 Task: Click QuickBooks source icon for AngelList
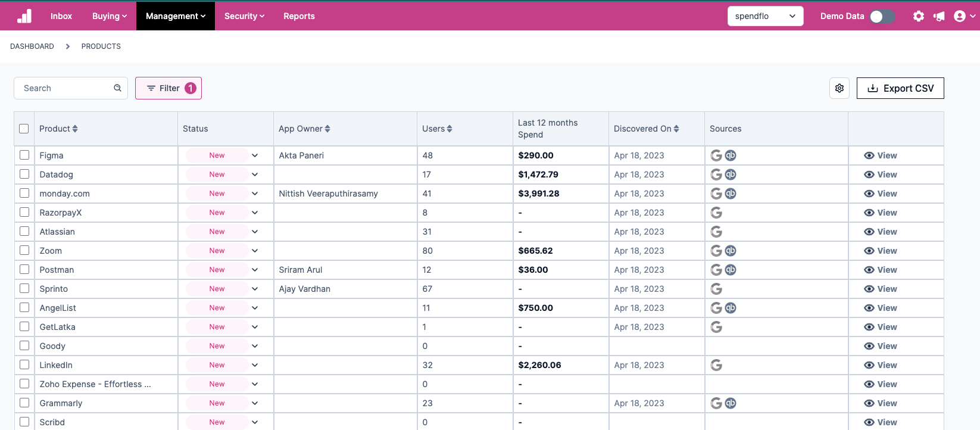pos(731,308)
